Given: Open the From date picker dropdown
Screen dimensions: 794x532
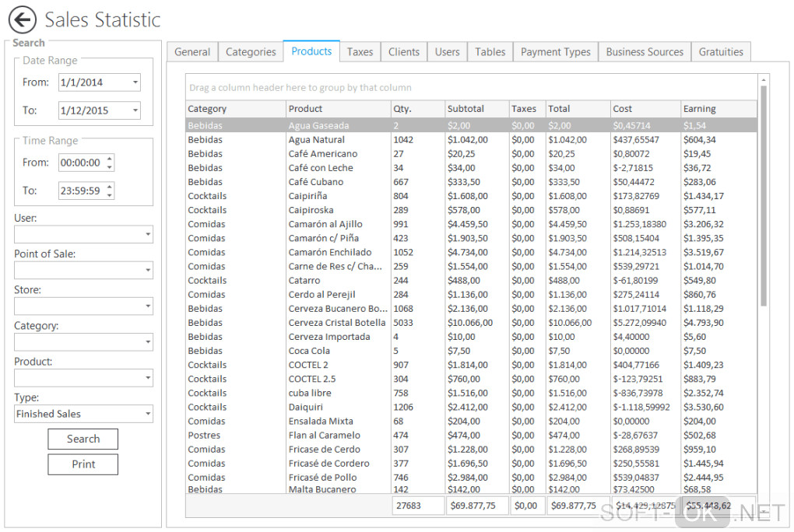Looking at the screenshot, I should (135, 82).
